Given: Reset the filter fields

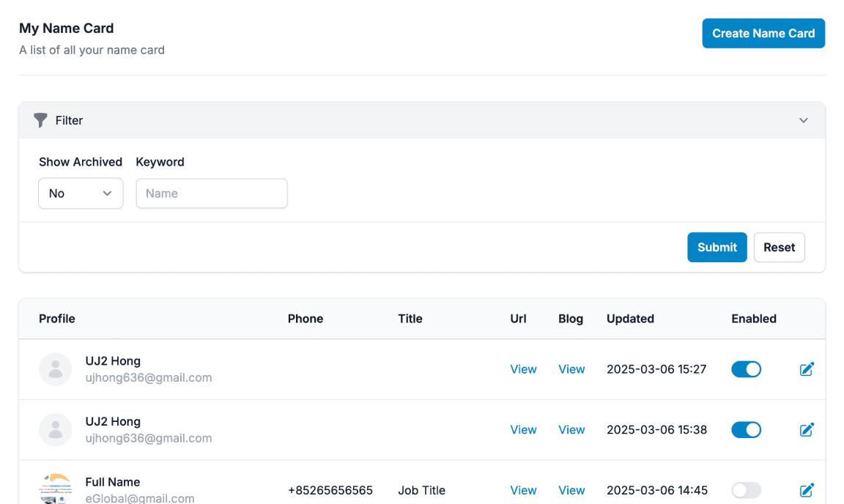Looking at the screenshot, I should [779, 248].
